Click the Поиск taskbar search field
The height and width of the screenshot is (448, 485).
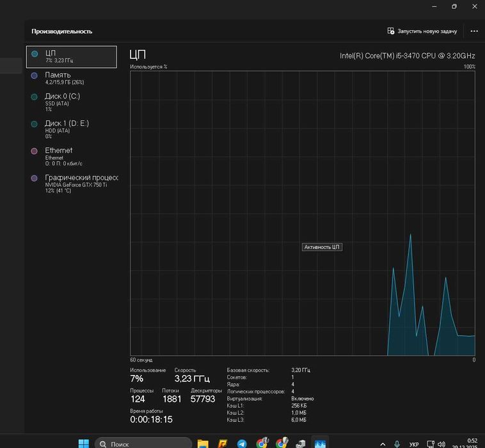[143, 444]
